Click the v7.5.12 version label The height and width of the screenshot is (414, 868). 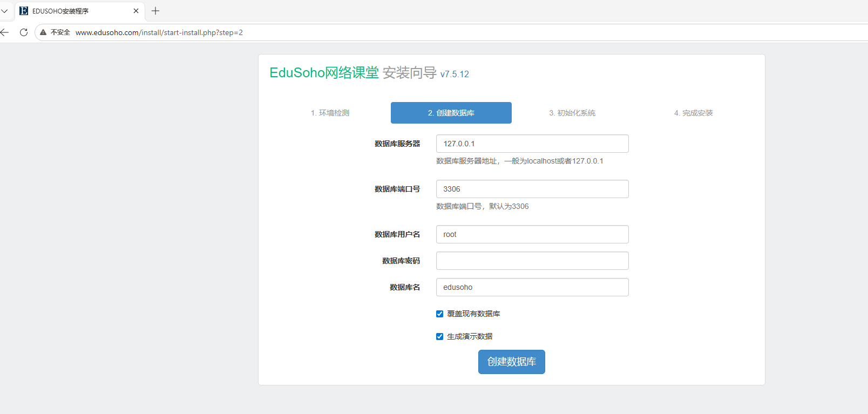coord(455,74)
